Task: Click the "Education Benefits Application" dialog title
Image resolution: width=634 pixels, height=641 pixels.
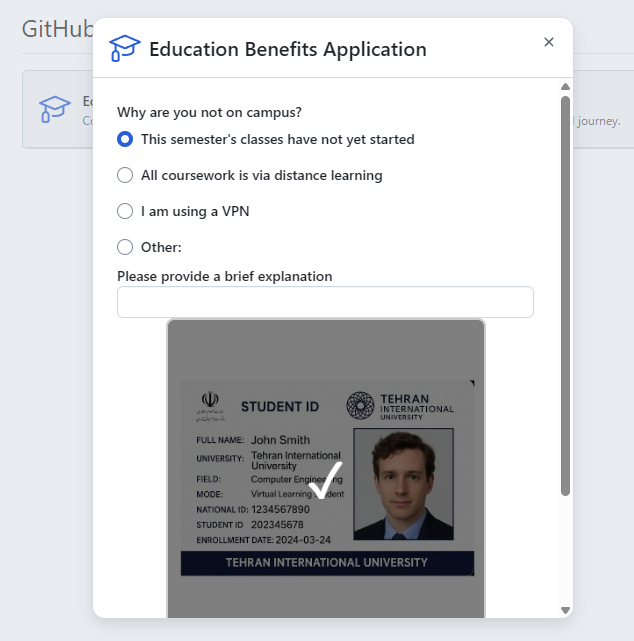Action: coord(288,49)
